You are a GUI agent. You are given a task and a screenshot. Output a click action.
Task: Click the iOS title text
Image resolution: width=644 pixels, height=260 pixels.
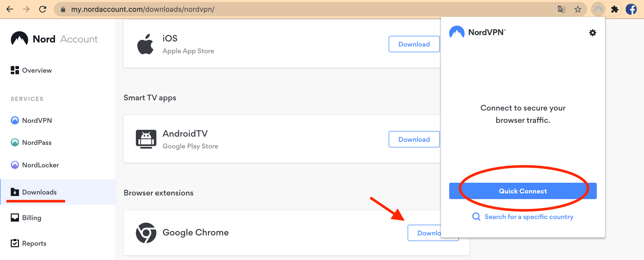tap(170, 38)
